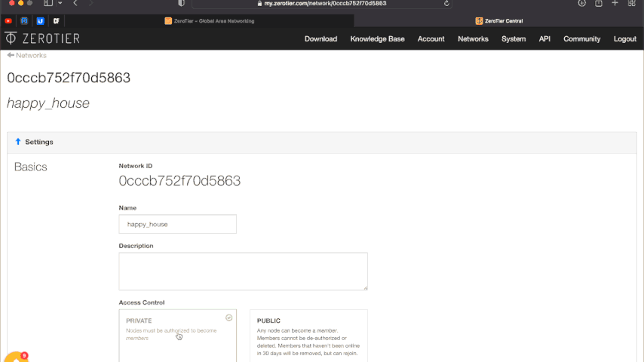Toggle Safari sidebar icon
The height and width of the screenshot is (362, 644).
click(x=48, y=3)
